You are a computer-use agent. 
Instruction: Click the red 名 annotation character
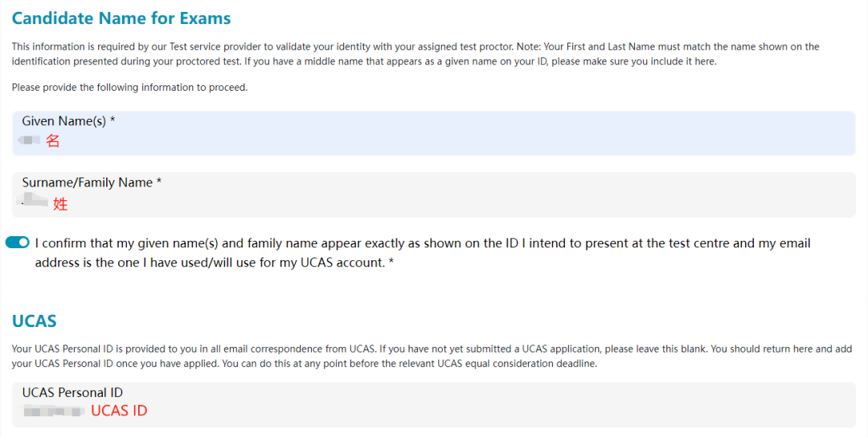point(53,141)
